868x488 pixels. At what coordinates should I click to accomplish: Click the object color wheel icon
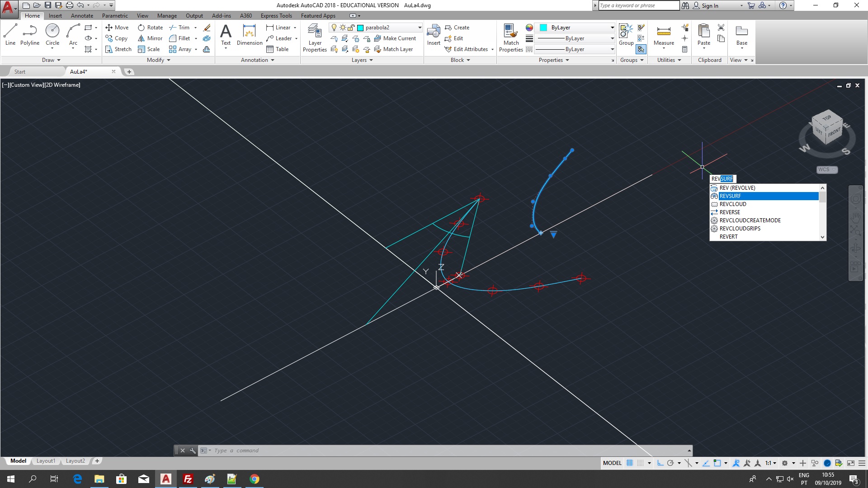529,28
